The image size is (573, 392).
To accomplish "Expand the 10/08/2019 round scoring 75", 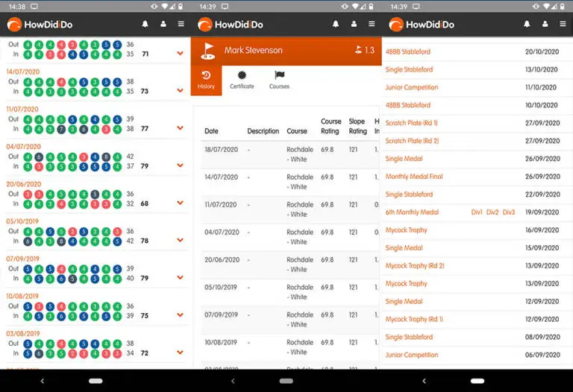I will (180, 315).
